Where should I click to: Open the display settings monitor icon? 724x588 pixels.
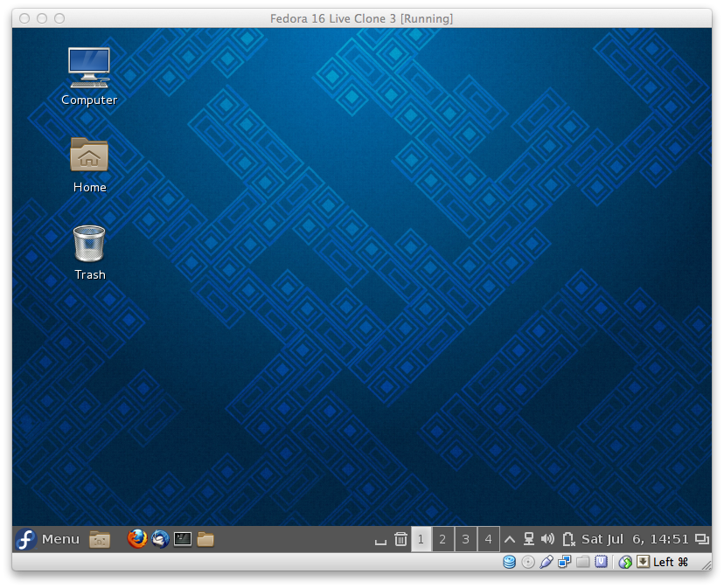[528, 539]
